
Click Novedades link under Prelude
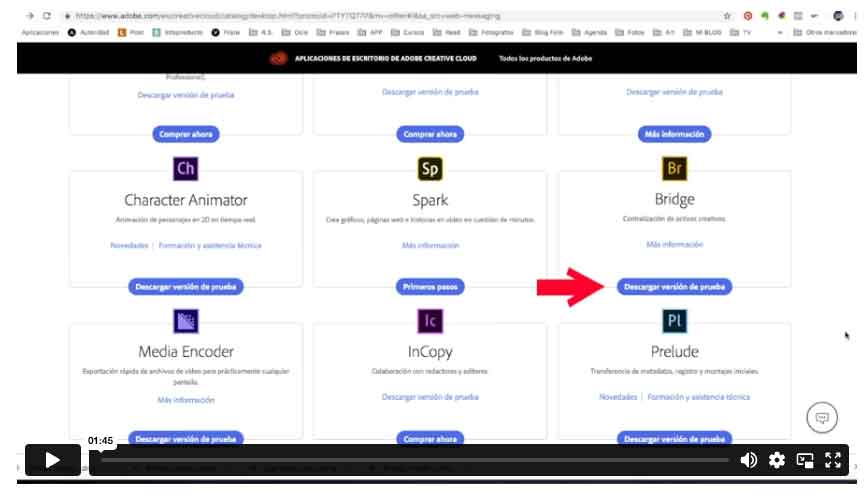pos(618,397)
